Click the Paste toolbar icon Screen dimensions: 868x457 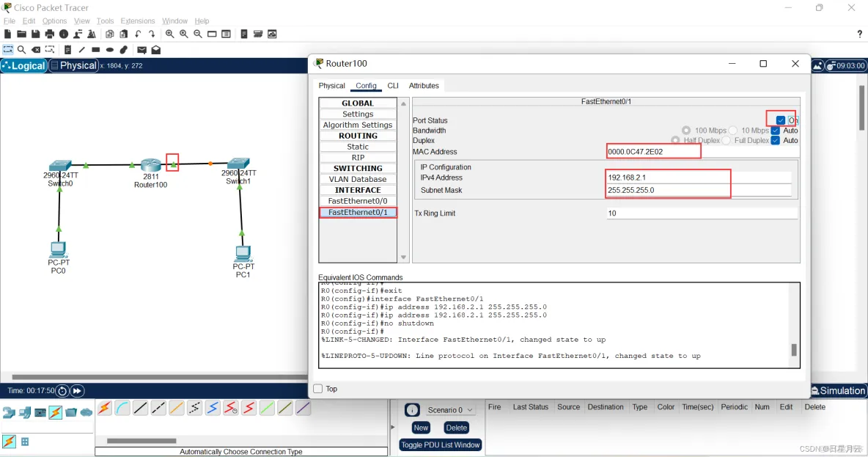tap(124, 34)
